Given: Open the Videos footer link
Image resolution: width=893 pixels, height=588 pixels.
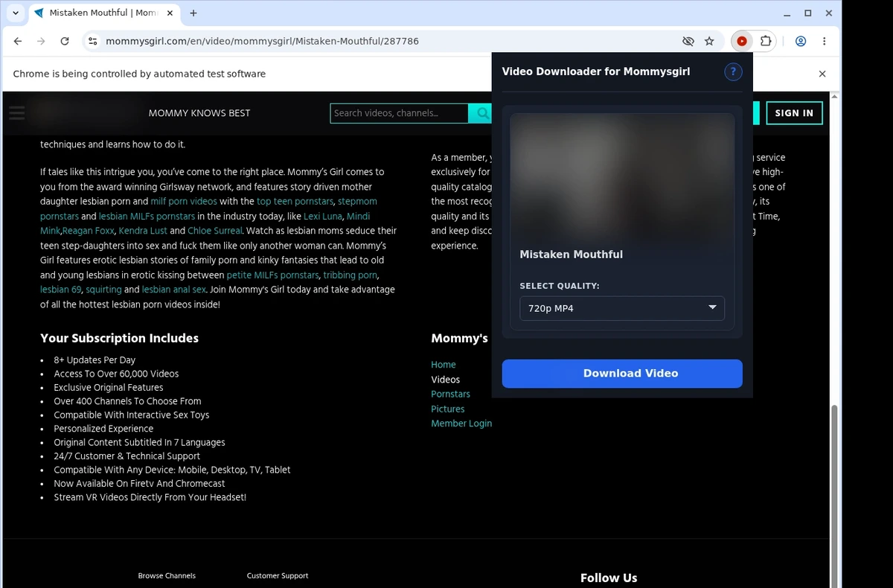Looking at the screenshot, I should click(x=446, y=380).
